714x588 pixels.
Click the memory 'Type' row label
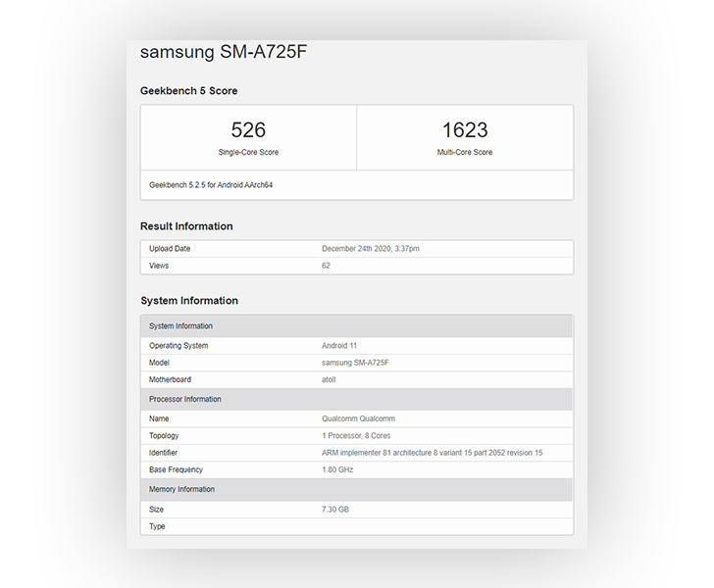(x=157, y=526)
